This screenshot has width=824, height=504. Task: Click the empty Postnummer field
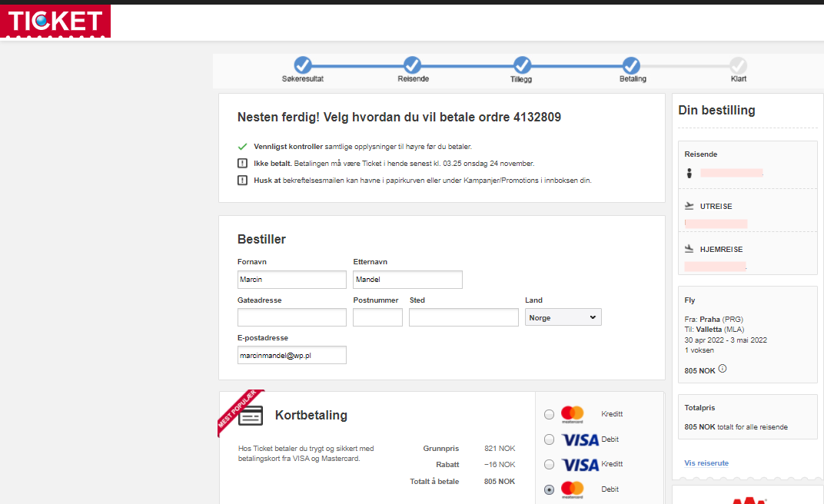tap(378, 317)
